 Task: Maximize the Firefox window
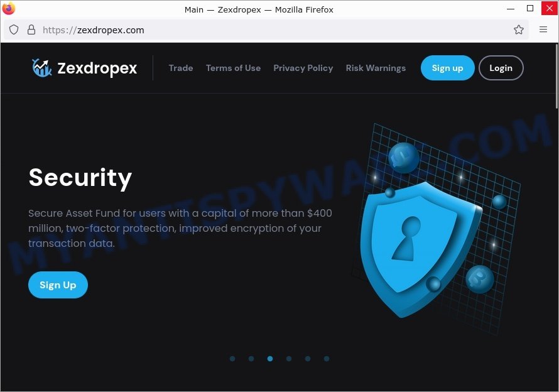click(529, 8)
